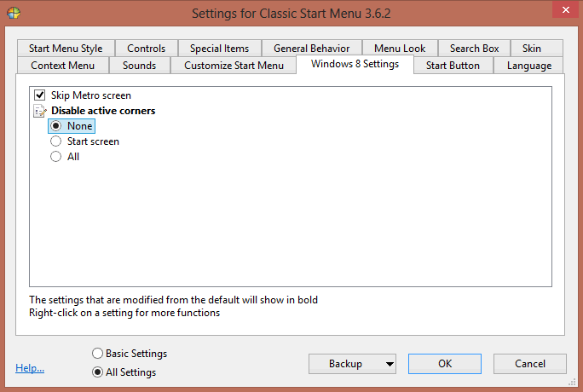The height and width of the screenshot is (392, 583).
Task: Click the Skip Metro screen label text
Action: coord(91,95)
